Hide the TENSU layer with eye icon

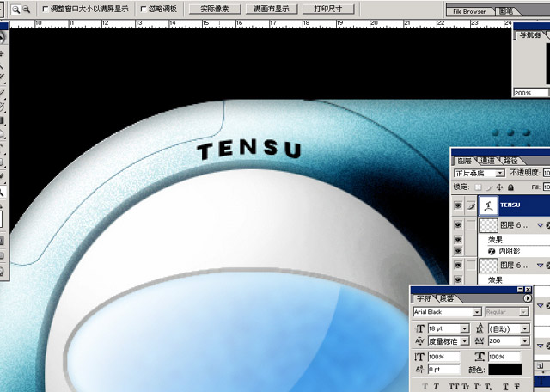coord(458,205)
